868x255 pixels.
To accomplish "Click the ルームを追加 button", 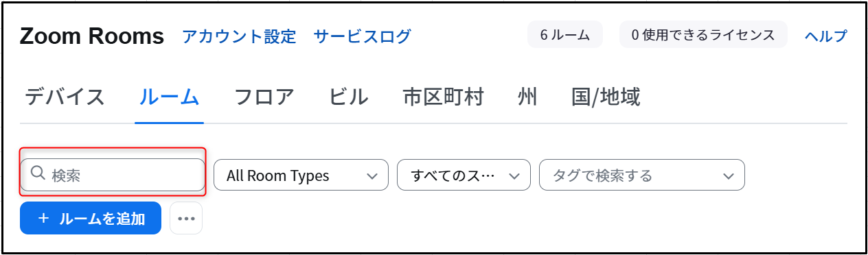I will 91,218.
